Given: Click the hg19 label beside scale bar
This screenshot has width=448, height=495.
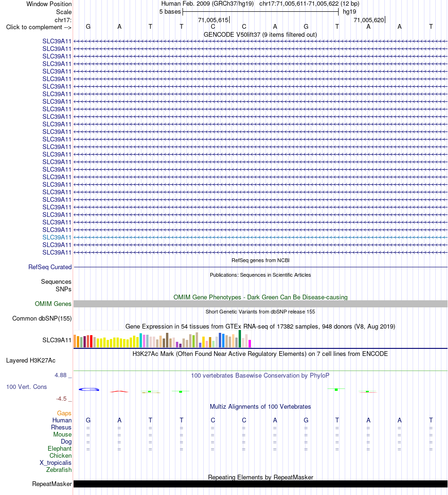Looking at the screenshot, I should [349, 12].
